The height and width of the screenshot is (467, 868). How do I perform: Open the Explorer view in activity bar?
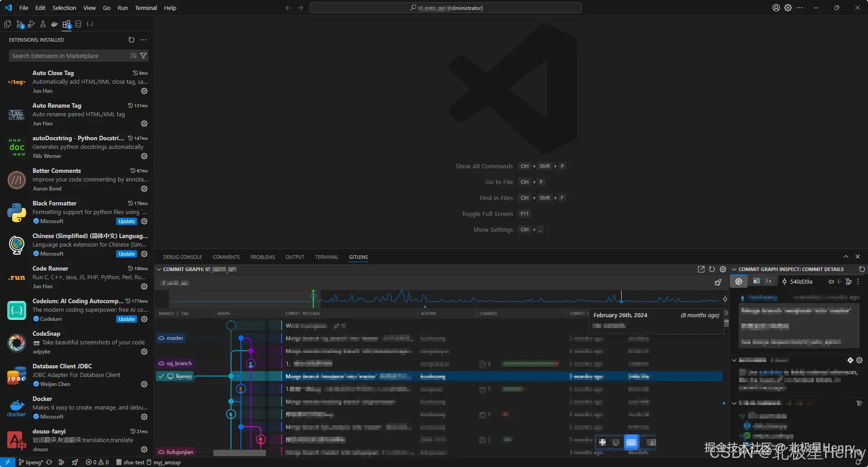8,24
